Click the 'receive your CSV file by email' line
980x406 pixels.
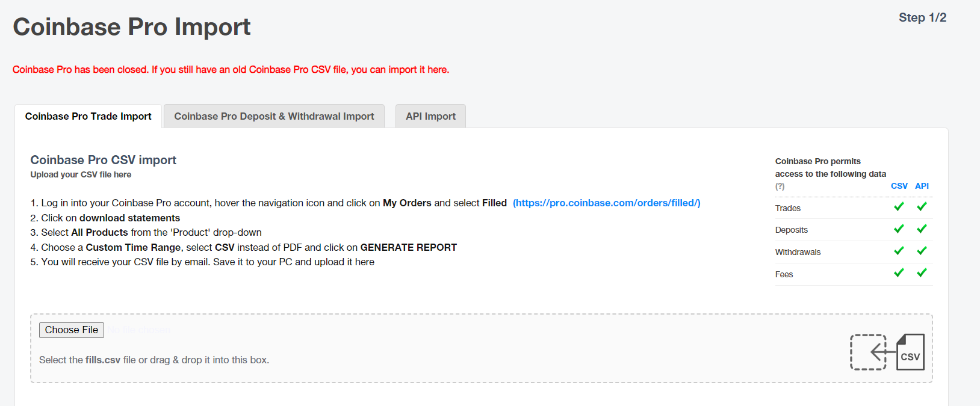point(202,262)
